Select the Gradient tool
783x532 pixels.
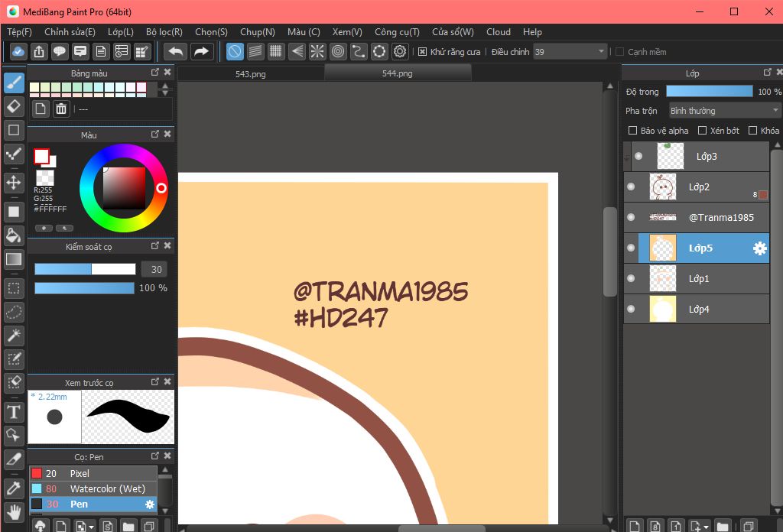(14, 259)
